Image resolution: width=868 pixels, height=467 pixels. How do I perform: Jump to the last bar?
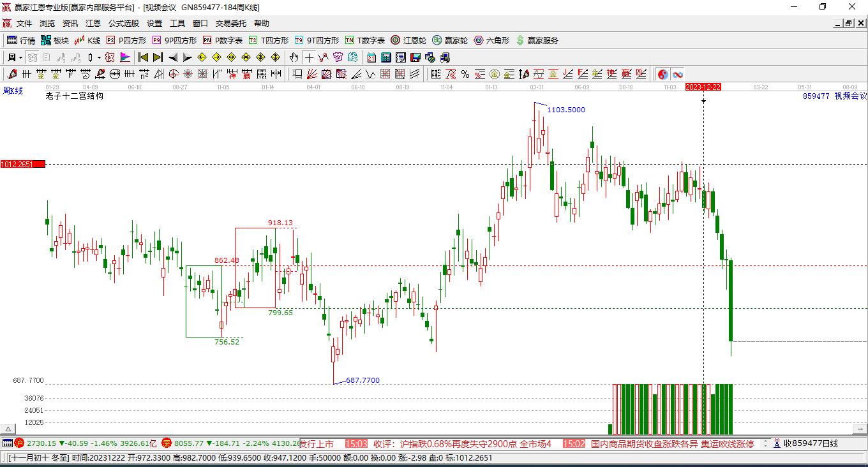point(158,57)
